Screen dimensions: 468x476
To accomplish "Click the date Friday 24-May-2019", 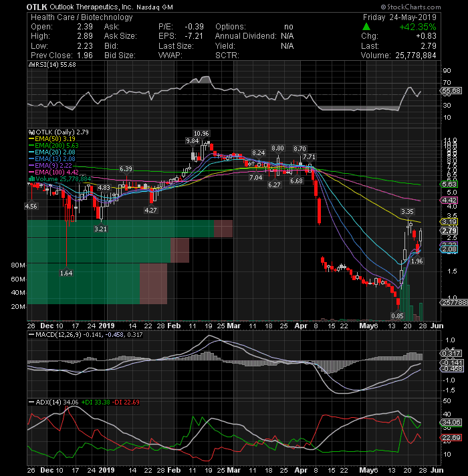I will click(400, 17).
